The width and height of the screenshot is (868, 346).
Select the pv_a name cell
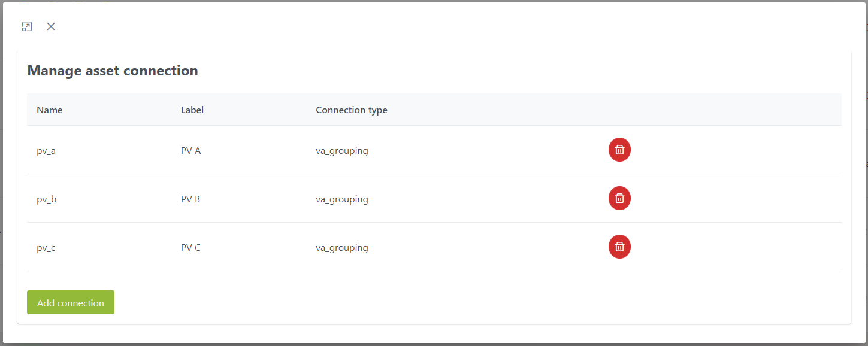coord(46,151)
